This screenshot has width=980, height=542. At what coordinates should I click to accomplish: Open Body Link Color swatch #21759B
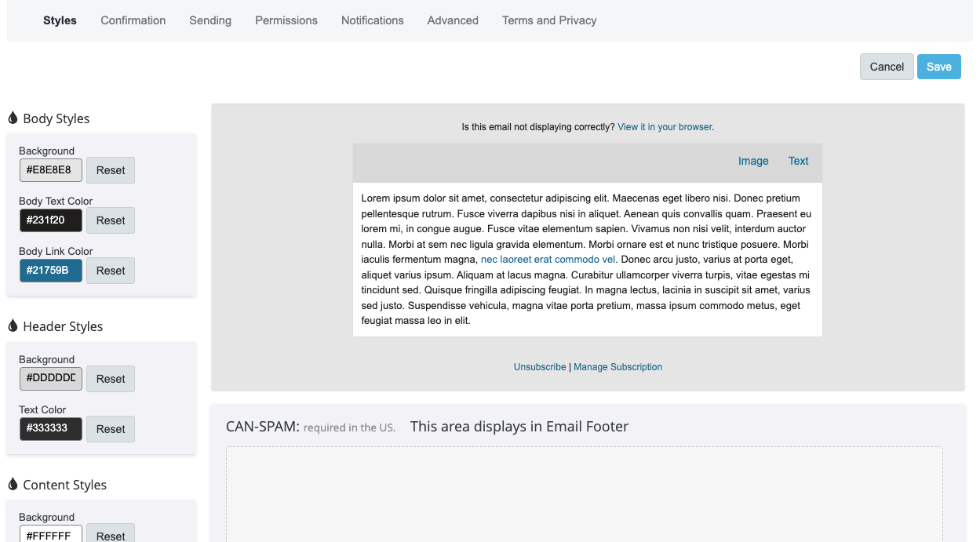point(51,271)
